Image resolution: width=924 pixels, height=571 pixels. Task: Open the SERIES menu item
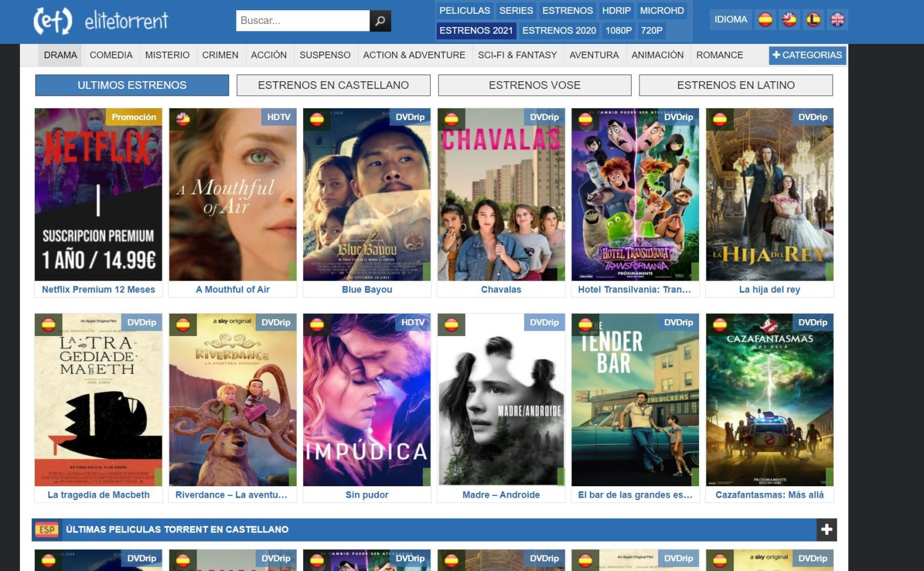(x=516, y=11)
